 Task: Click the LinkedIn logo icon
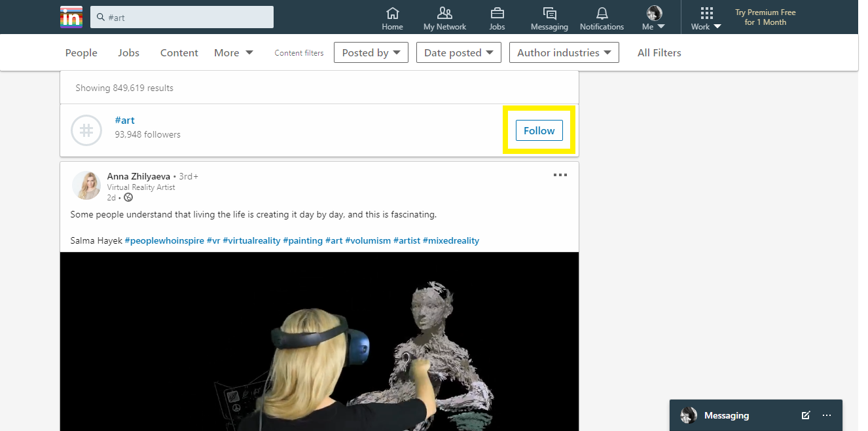(x=71, y=17)
